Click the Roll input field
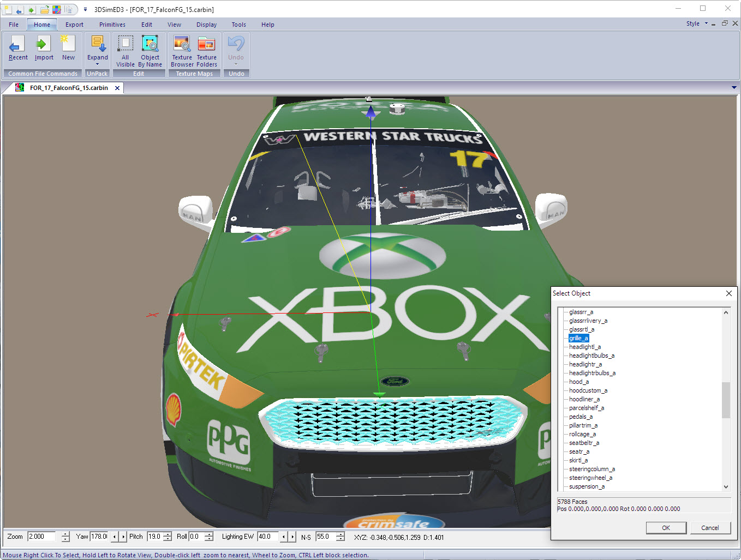This screenshot has height=560, width=741. pos(196,537)
